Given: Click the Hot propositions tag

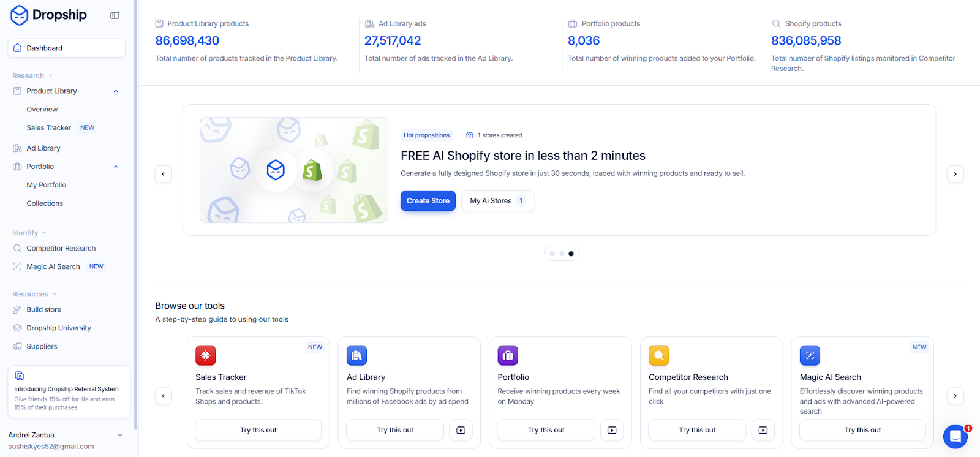Looking at the screenshot, I should 426,135.
